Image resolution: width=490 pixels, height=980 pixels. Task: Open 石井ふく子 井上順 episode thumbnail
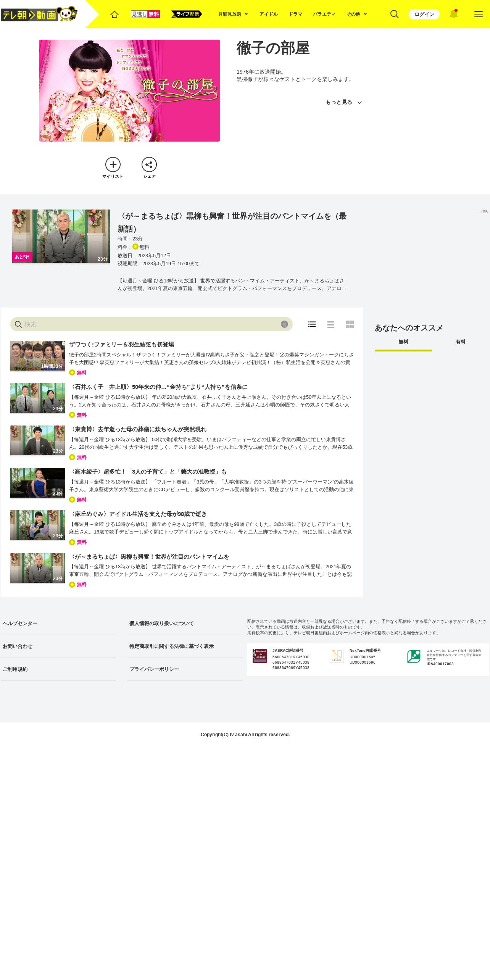click(38, 398)
